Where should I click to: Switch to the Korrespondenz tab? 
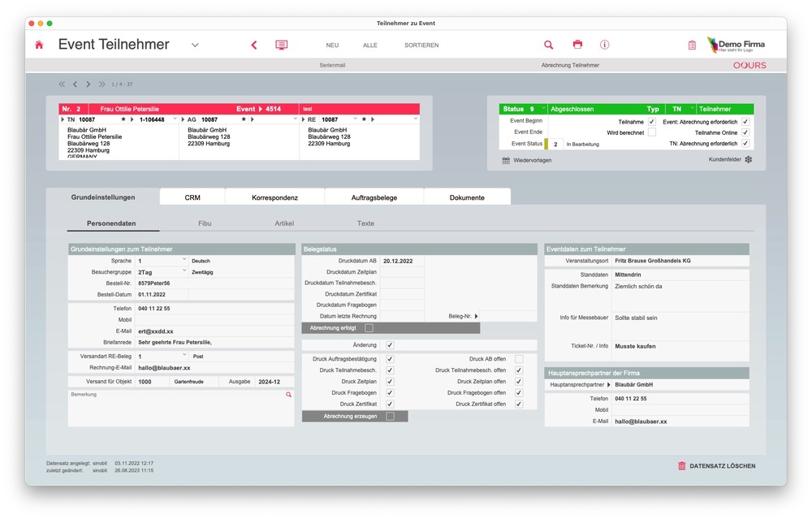(274, 197)
